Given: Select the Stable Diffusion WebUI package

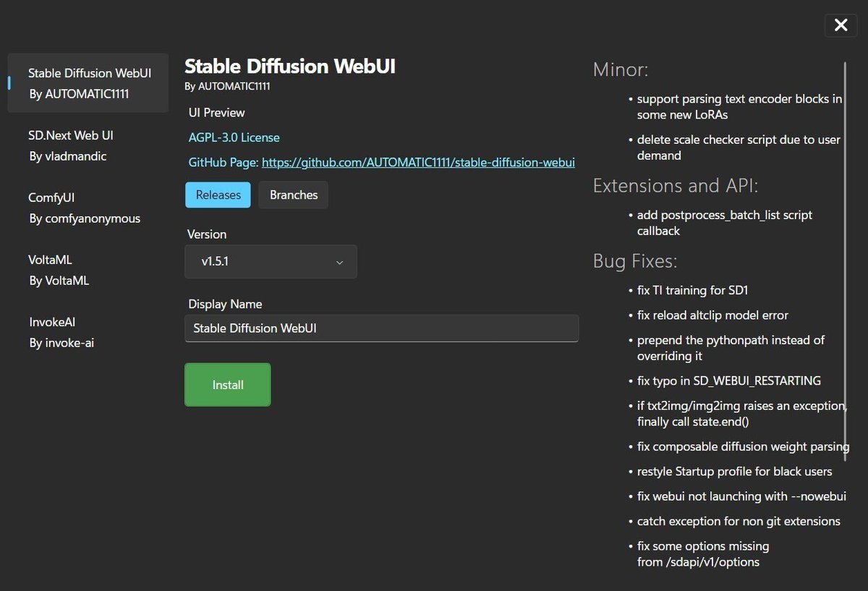Looking at the screenshot, I should coord(87,82).
